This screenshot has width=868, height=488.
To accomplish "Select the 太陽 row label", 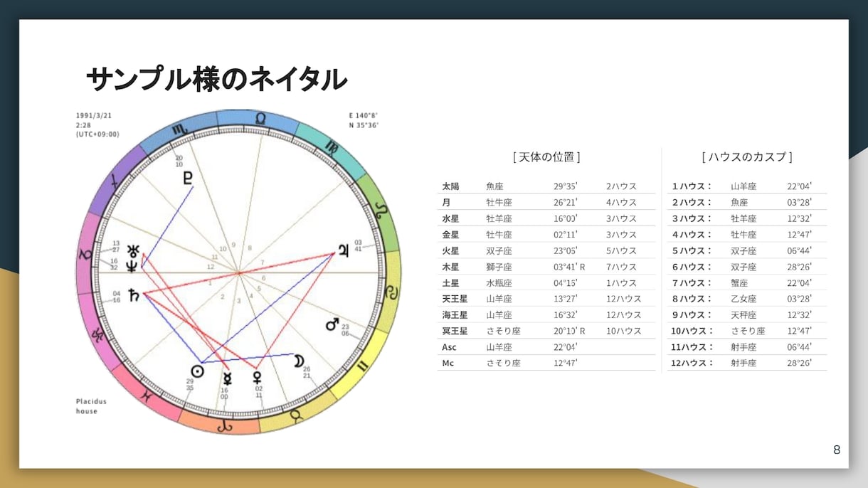I will click(x=450, y=186).
